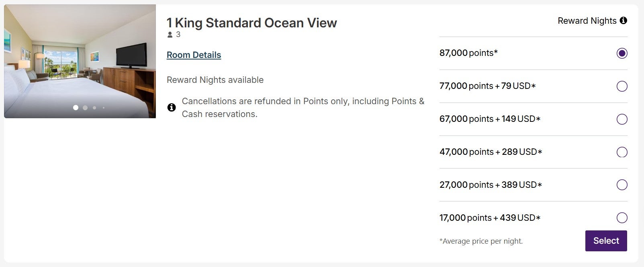Click the cancellation policy info icon
This screenshot has height=267, width=644.
(172, 107)
